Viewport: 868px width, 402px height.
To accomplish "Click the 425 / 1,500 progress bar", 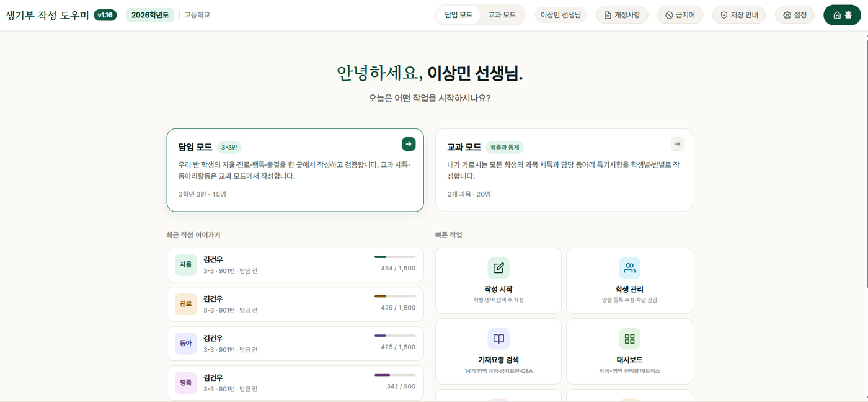I will [x=395, y=336].
